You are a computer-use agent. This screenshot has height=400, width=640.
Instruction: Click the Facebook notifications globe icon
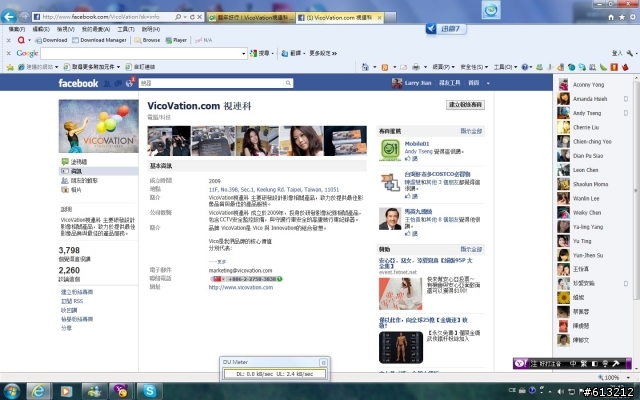(x=129, y=83)
